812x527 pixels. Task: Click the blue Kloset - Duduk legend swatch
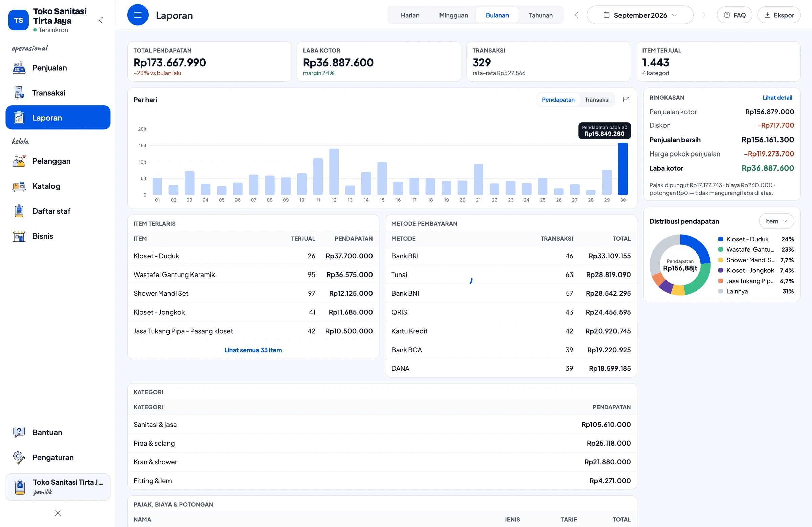coord(721,239)
